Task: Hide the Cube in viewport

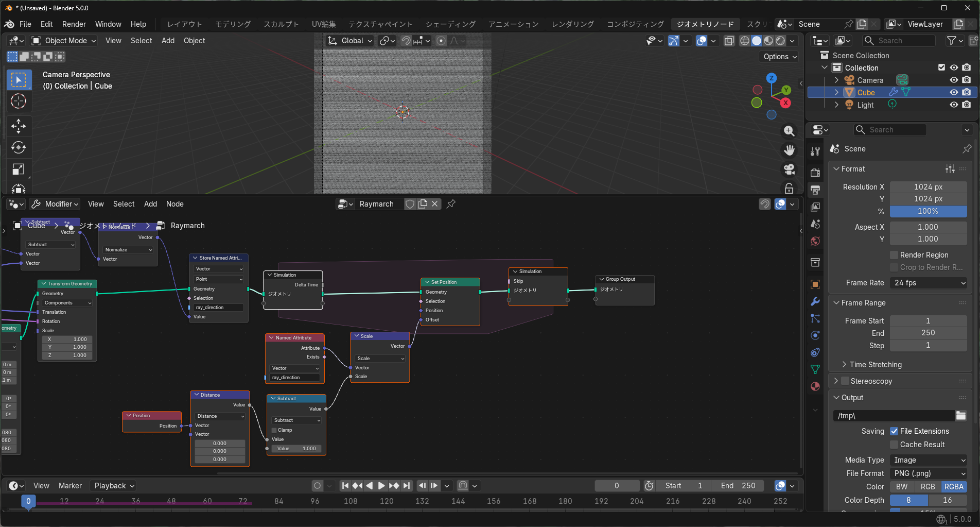Action: [954, 93]
